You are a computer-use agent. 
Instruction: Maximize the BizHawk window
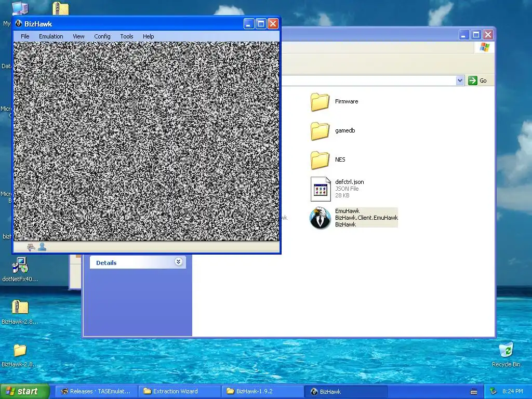point(261,24)
